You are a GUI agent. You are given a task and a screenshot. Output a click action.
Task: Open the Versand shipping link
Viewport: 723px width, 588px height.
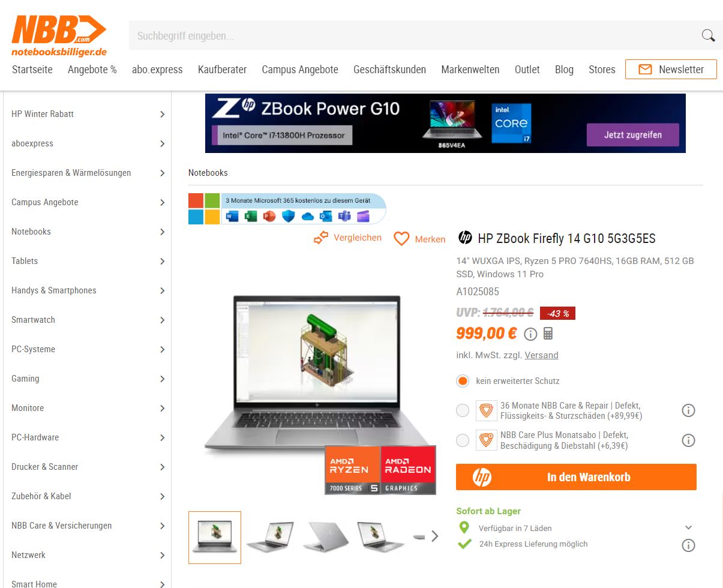[541, 355]
